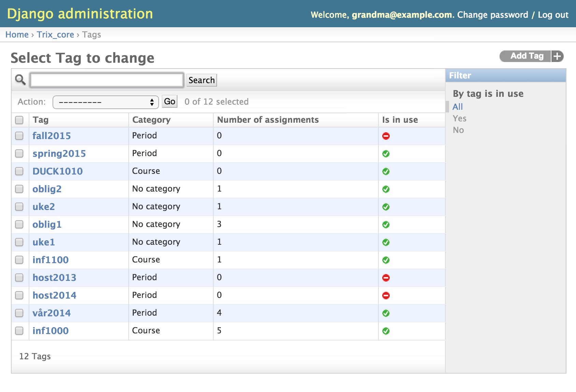Click the red not-in-use icon for fall2015
The width and height of the screenshot is (576, 392).
386,136
